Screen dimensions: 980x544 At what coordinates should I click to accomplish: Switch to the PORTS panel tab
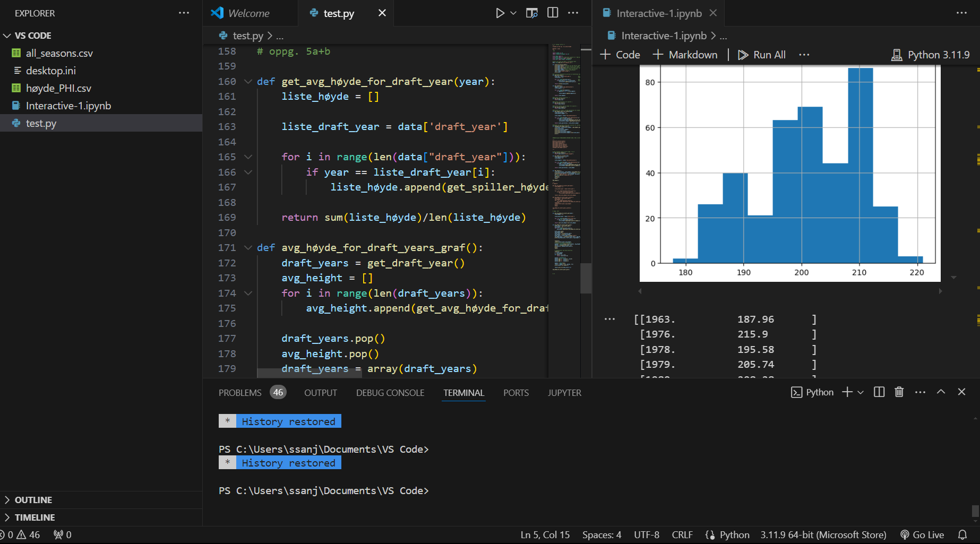pyautogui.click(x=516, y=393)
